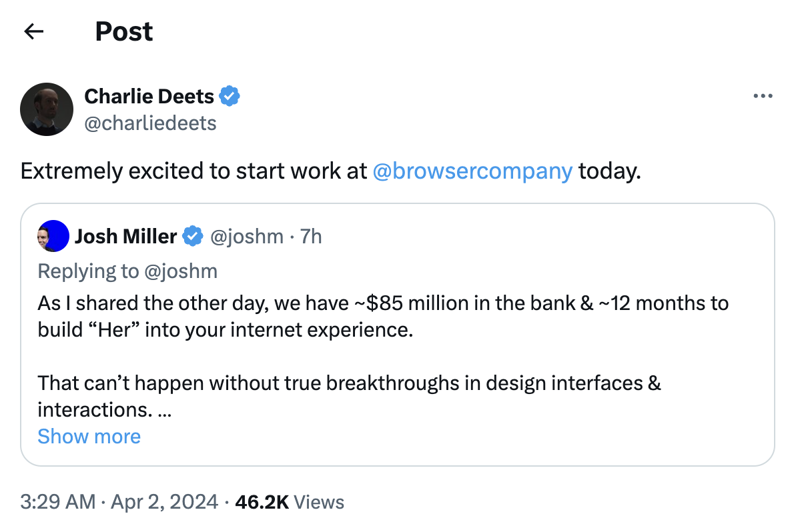Open Josh Miller's avatar in quoted post
The image size is (794, 532).
pyautogui.click(x=53, y=236)
